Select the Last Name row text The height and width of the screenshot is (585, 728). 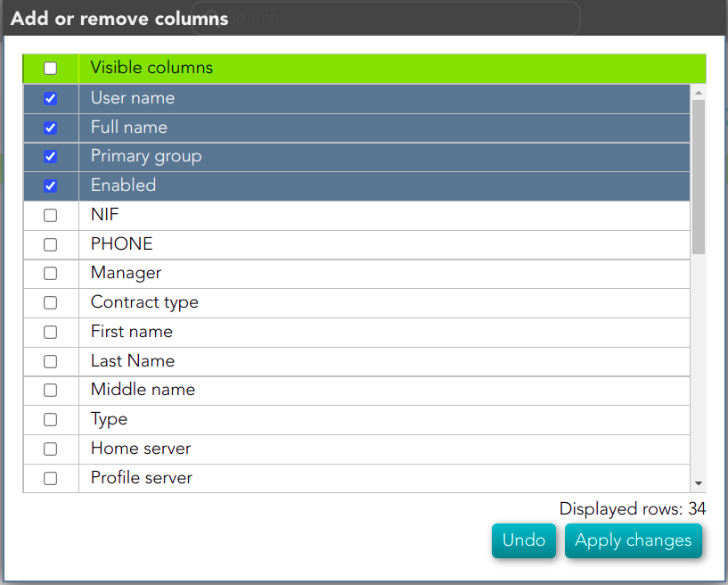tap(133, 361)
